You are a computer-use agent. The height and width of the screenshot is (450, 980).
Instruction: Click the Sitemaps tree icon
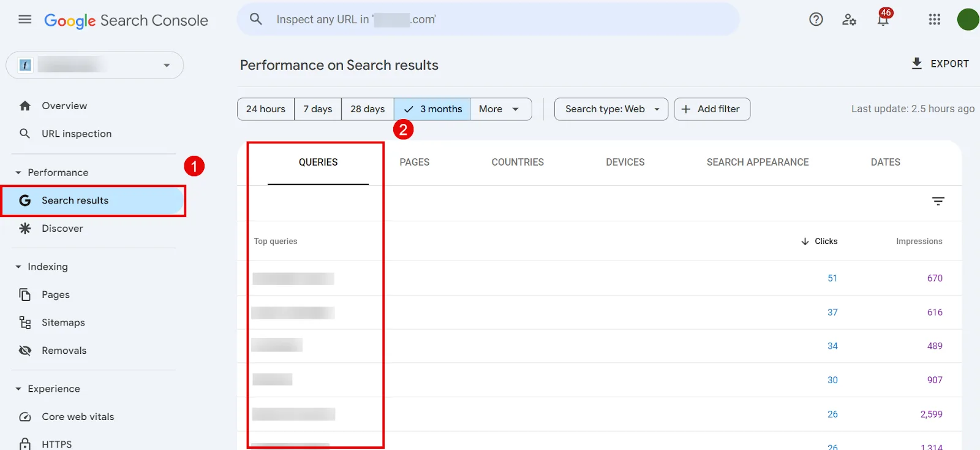[25, 322]
